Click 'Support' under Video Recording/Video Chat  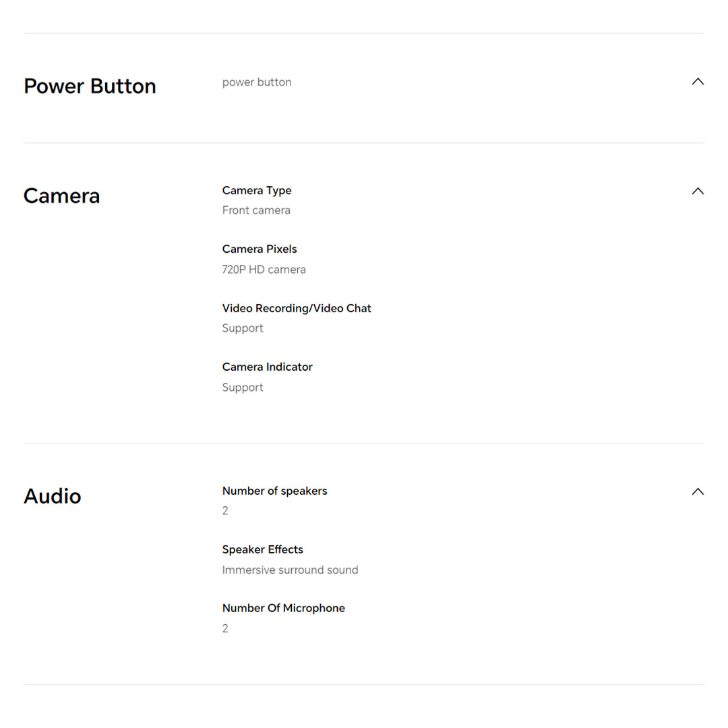(x=243, y=328)
